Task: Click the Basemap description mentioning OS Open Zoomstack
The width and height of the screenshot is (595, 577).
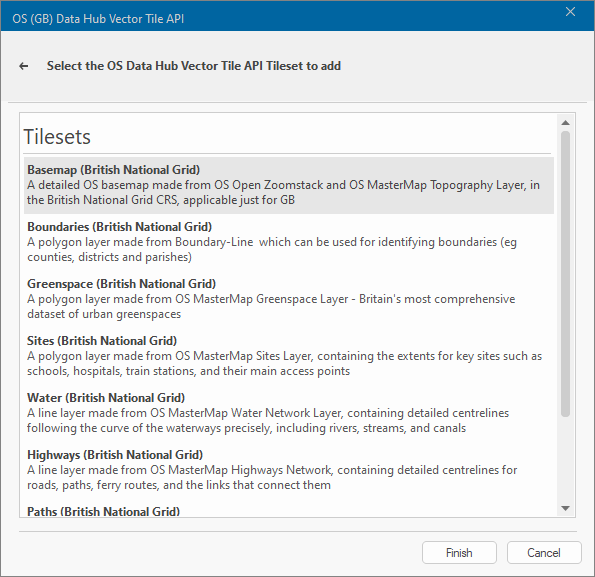Action: [283, 192]
